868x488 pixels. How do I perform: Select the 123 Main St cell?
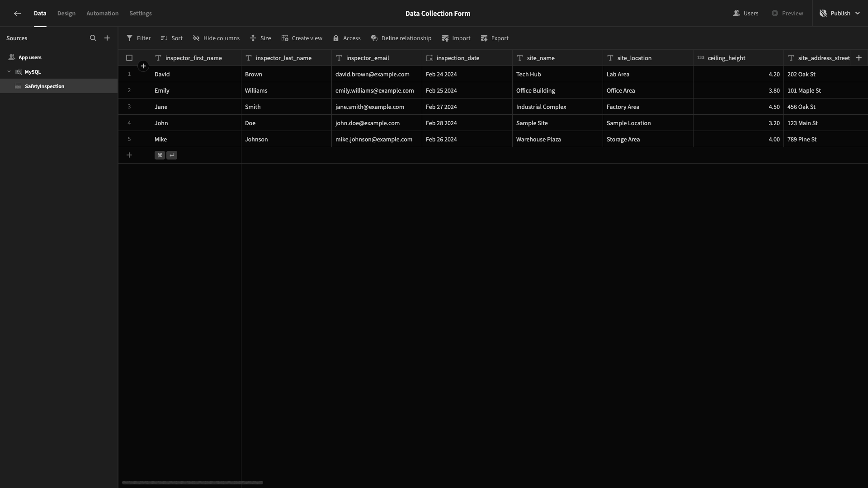[x=826, y=123]
